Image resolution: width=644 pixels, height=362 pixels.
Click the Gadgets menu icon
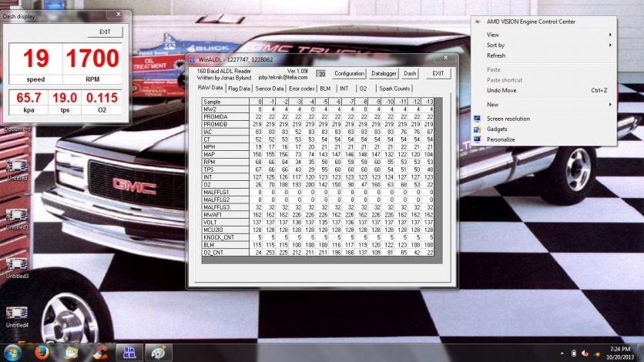pyautogui.click(x=478, y=129)
